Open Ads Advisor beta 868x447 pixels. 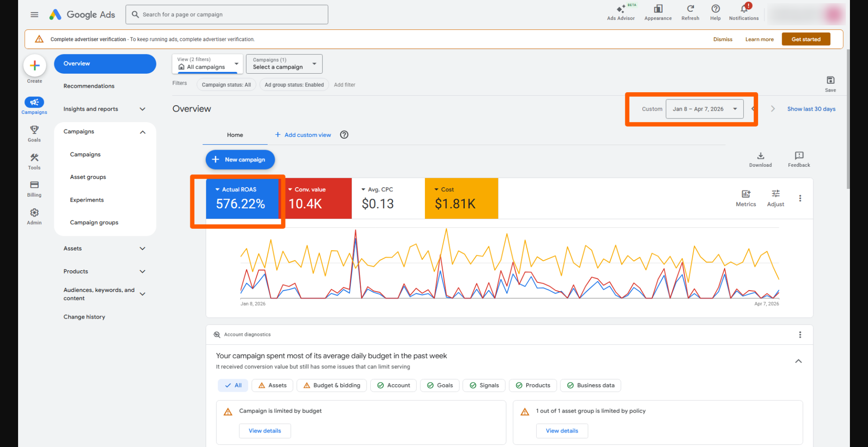(621, 13)
